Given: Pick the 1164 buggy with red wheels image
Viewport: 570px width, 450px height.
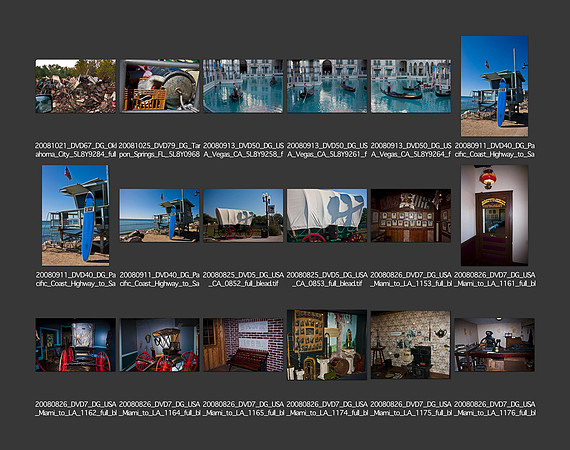Looking at the screenshot, I should (x=160, y=345).
